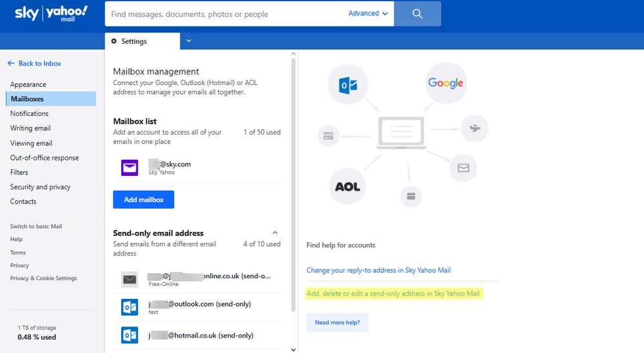The image size is (644, 353).
Task: Open Add, delete or edit send-only address link
Action: click(393, 294)
